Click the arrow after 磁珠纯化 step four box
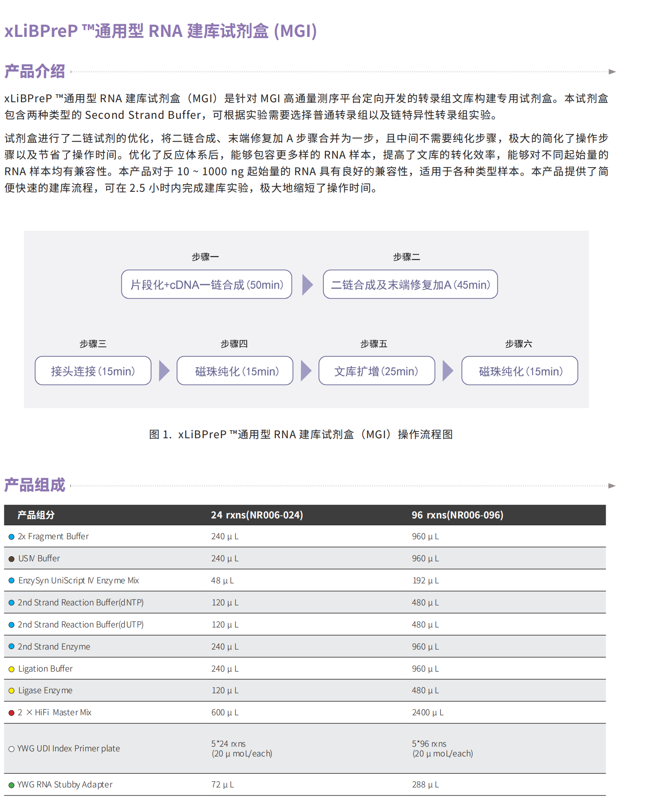The image size is (669, 812). click(306, 371)
